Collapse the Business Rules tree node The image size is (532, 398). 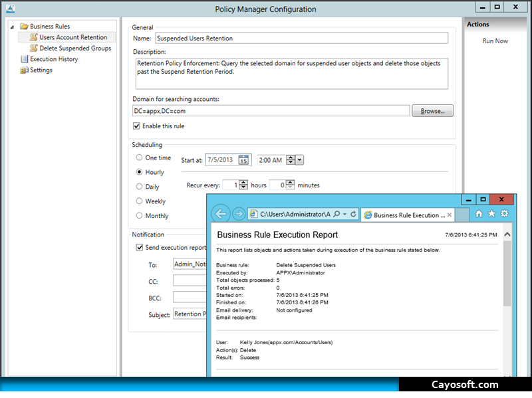point(12,27)
